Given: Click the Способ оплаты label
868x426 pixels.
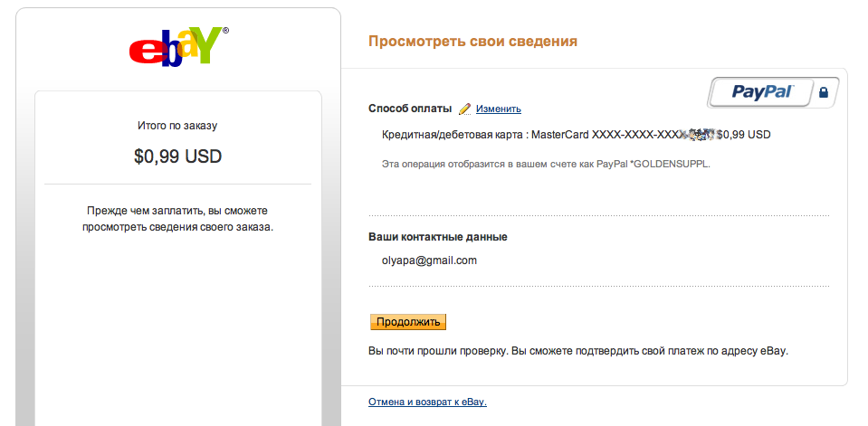Looking at the screenshot, I should coord(410,109).
